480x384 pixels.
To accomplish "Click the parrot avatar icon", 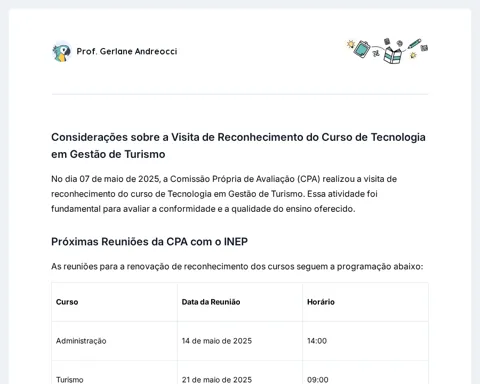I will (x=62, y=52).
